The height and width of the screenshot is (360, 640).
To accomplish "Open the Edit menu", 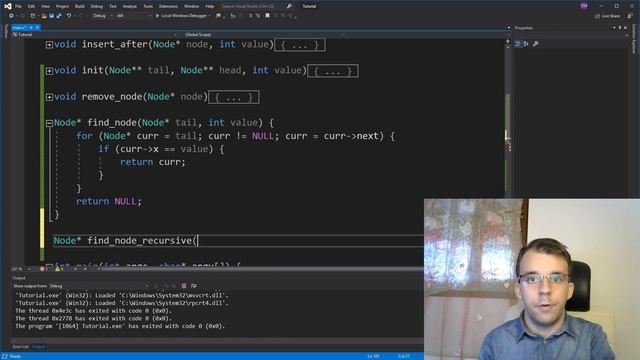I will click(x=31, y=7).
